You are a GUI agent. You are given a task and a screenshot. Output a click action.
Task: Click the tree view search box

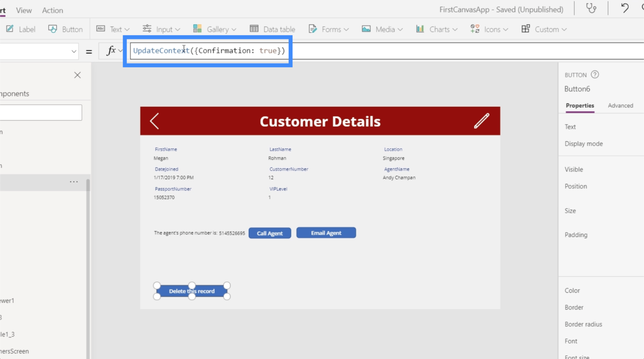(41, 113)
